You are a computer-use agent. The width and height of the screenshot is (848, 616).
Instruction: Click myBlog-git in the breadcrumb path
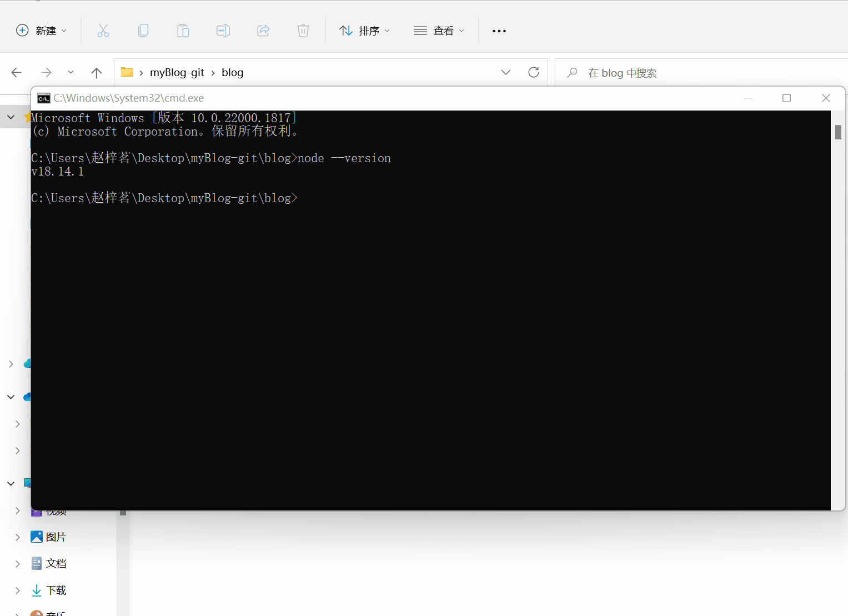(177, 73)
